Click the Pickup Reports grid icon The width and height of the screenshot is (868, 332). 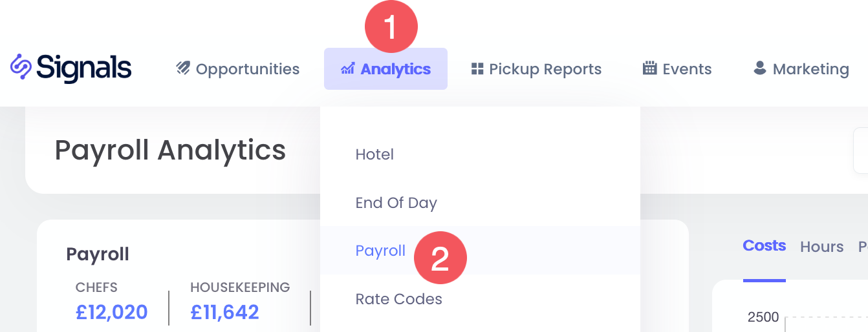477,68
